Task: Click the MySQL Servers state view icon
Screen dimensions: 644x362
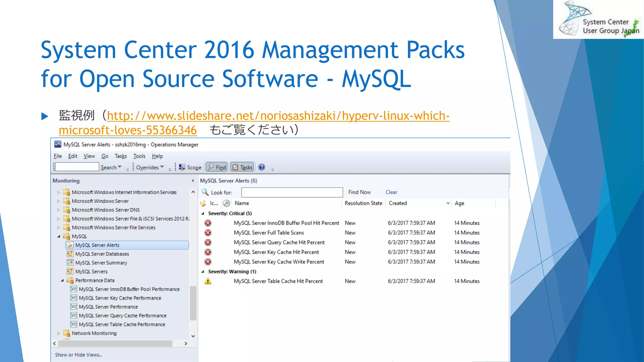Action: pyautogui.click(x=70, y=271)
